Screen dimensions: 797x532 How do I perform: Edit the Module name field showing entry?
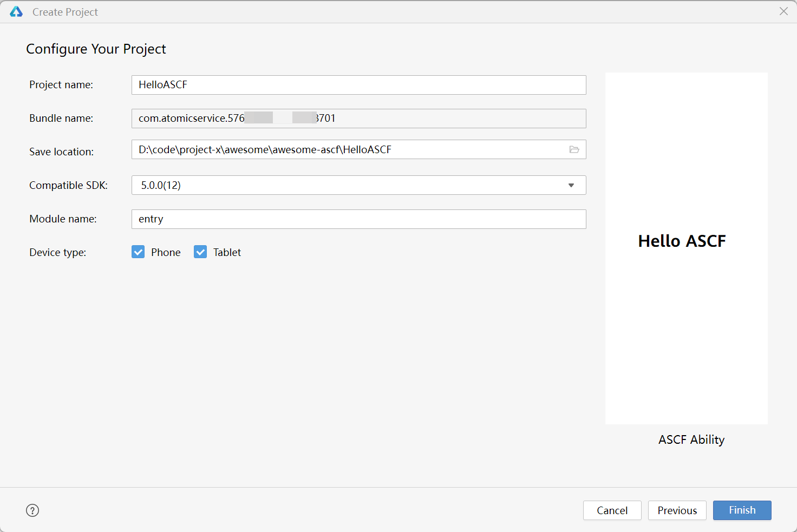click(x=358, y=219)
